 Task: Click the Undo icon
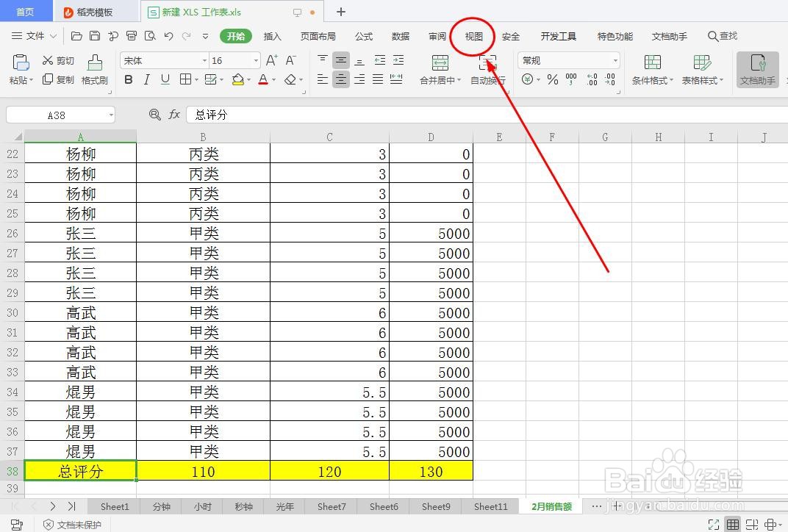pos(168,36)
